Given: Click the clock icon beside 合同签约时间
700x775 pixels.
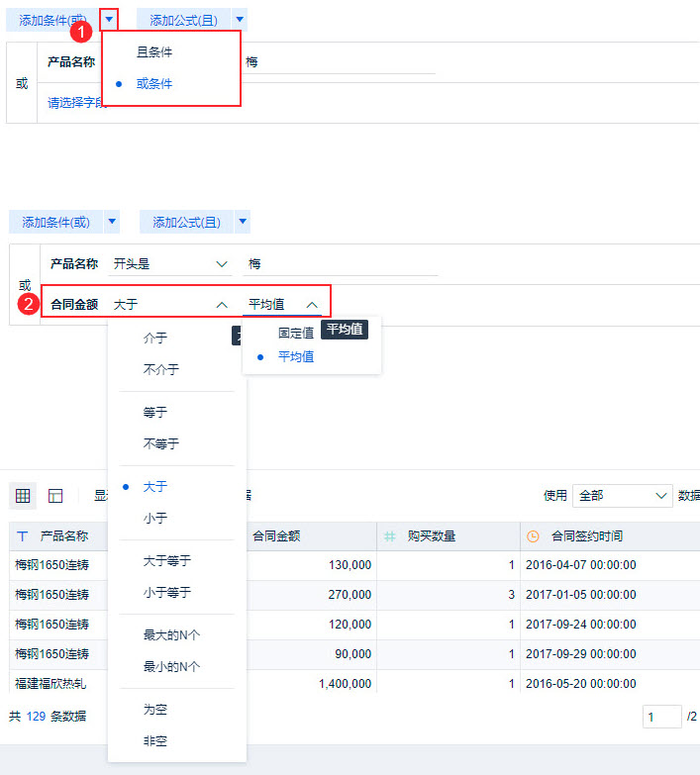Looking at the screenshot, I should click(533, 536).
